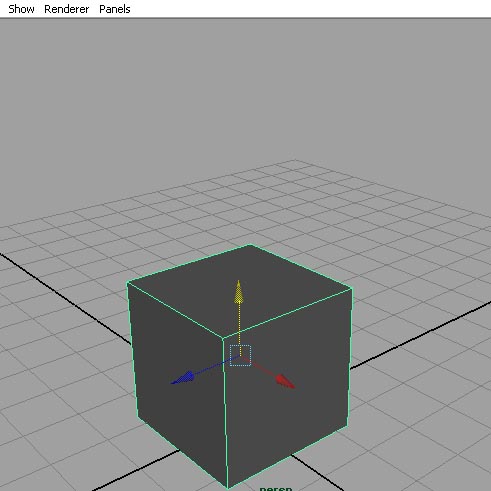This screenshot has height=491, width=491.
Task: Click the blue Z-axis move arrow
Action: click(x=183, y=378)
